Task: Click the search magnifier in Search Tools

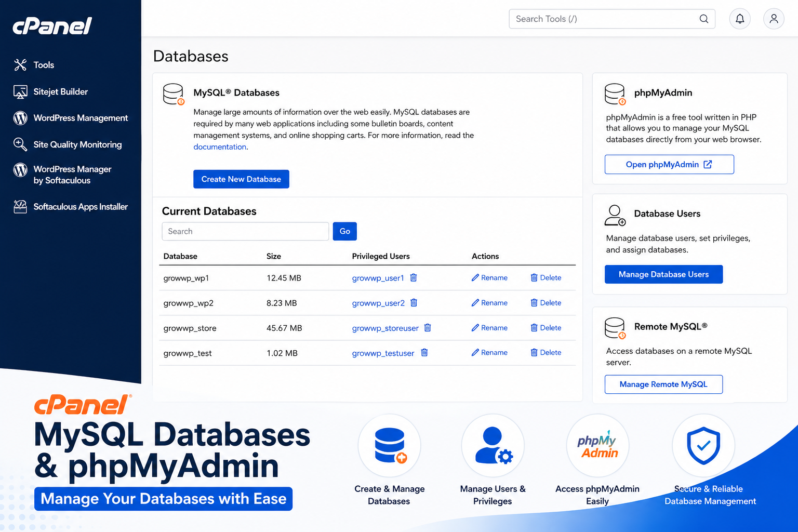Action: (x=704, y=19)
